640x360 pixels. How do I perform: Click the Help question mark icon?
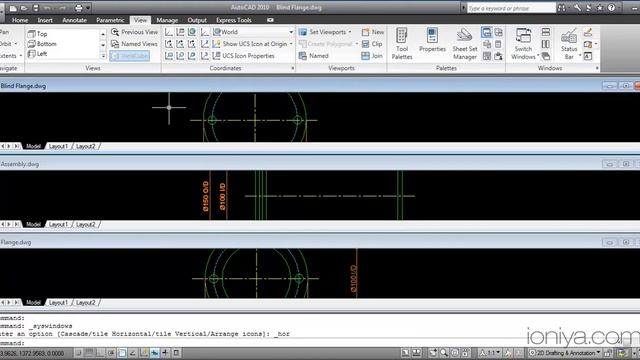[611, 8]
